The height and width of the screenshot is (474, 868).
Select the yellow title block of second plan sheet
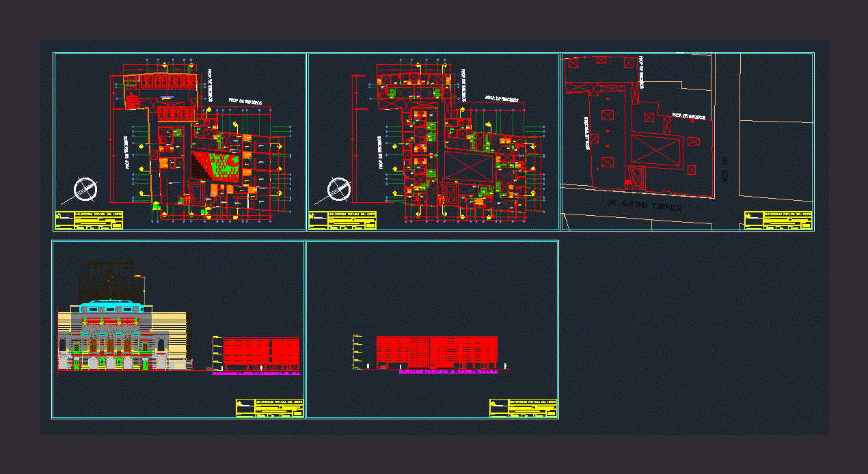[342, 220]
